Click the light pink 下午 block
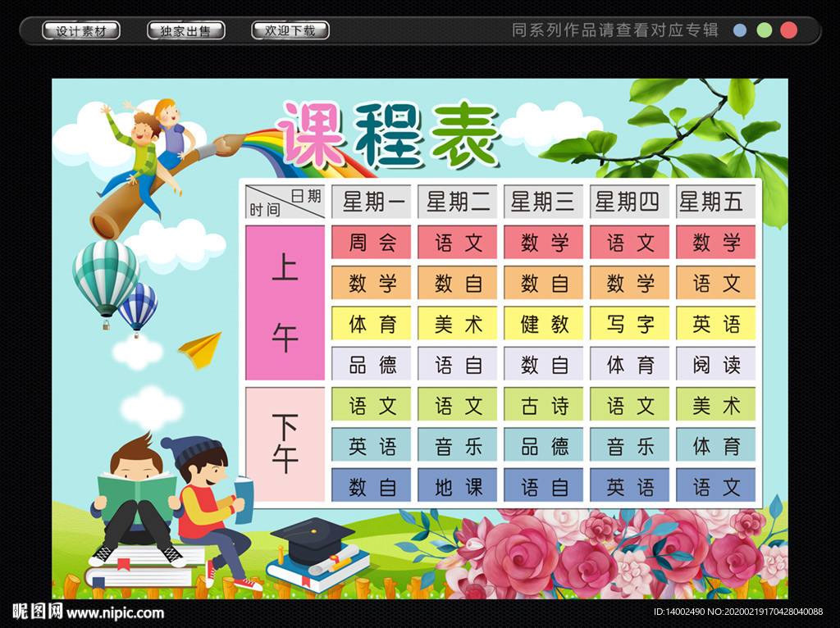 [285, 444]
